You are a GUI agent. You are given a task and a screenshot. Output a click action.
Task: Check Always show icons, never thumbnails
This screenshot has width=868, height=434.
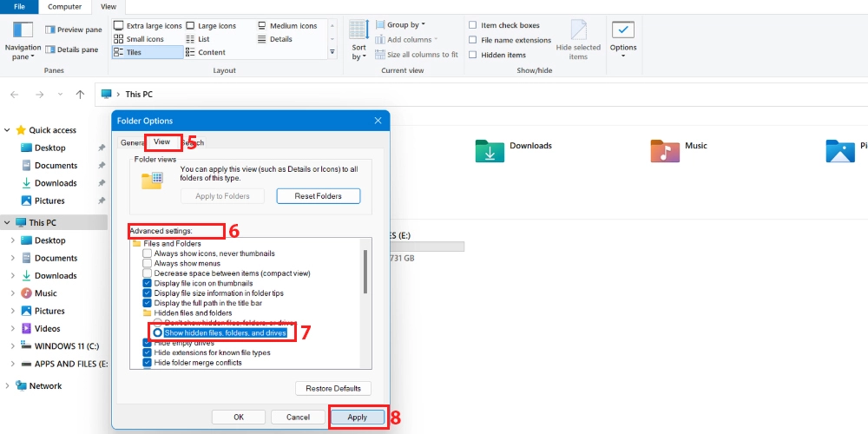click(148, 253)
